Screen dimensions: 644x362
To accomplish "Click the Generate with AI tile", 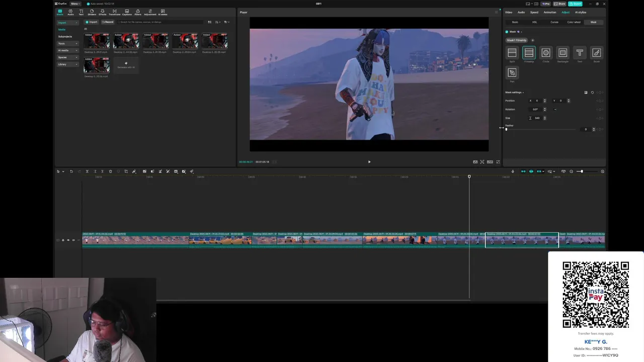I will 126,65.
